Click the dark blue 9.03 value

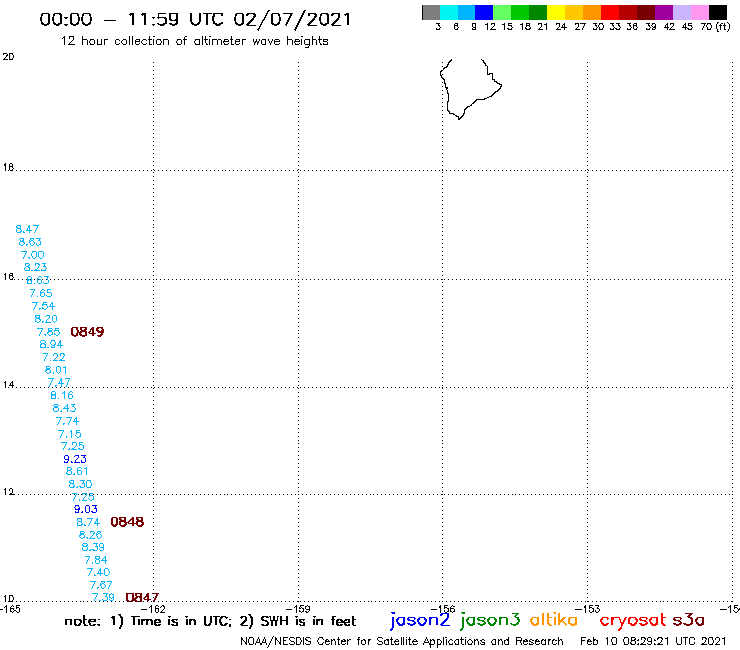point(85,509)
